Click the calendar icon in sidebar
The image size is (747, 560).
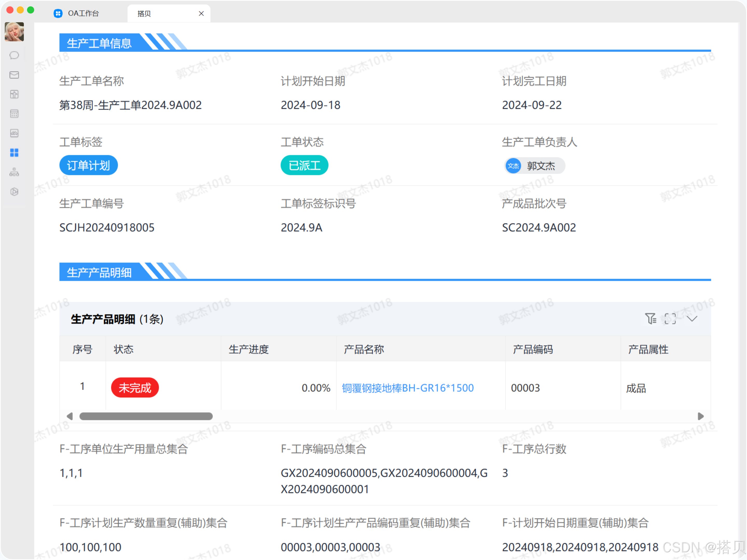click(14, 114)
